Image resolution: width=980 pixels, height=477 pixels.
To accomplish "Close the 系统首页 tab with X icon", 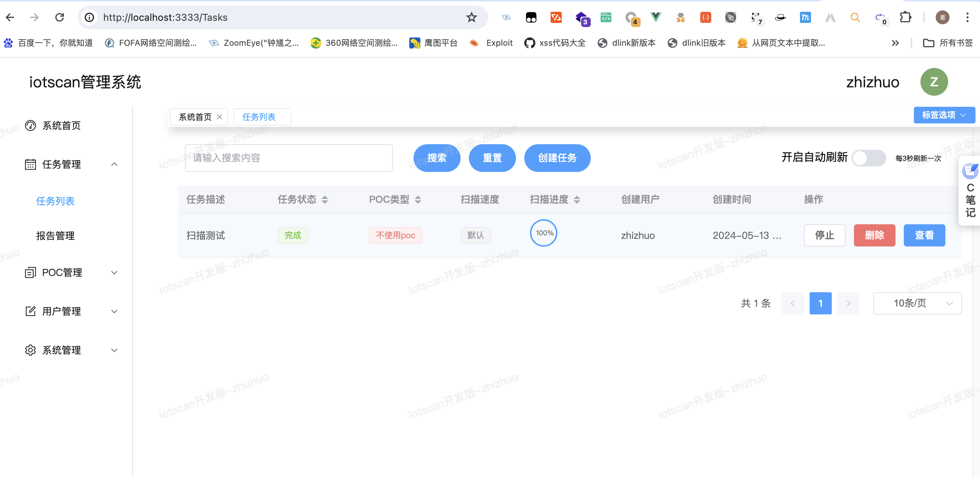I will pos(220,117).
